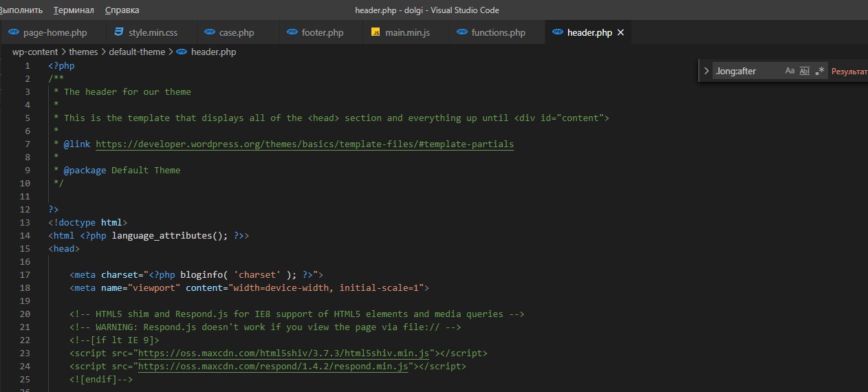
Task: Select the active header.php tab
Action: click(x=588, y=32)
